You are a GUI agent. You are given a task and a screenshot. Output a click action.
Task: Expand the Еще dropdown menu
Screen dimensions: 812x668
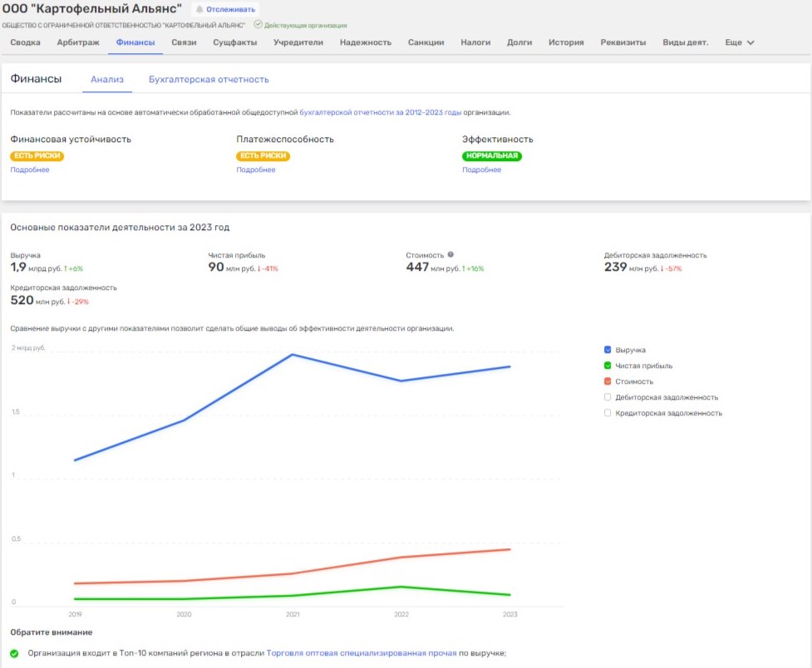[740, 42]
